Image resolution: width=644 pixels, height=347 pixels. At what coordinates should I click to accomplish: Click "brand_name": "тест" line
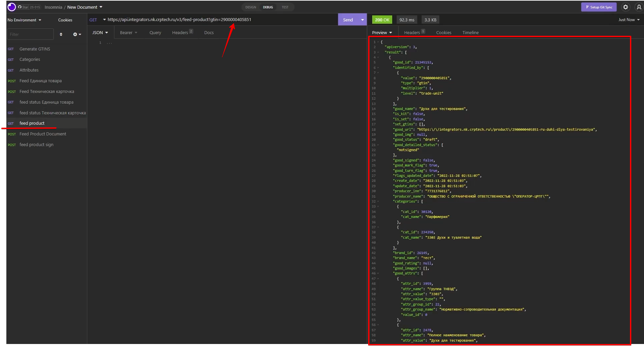[414, 258]
